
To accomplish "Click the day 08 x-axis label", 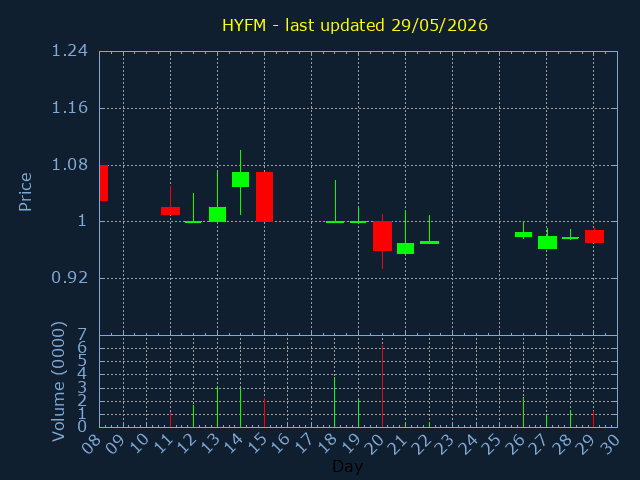I will point(92,444).
